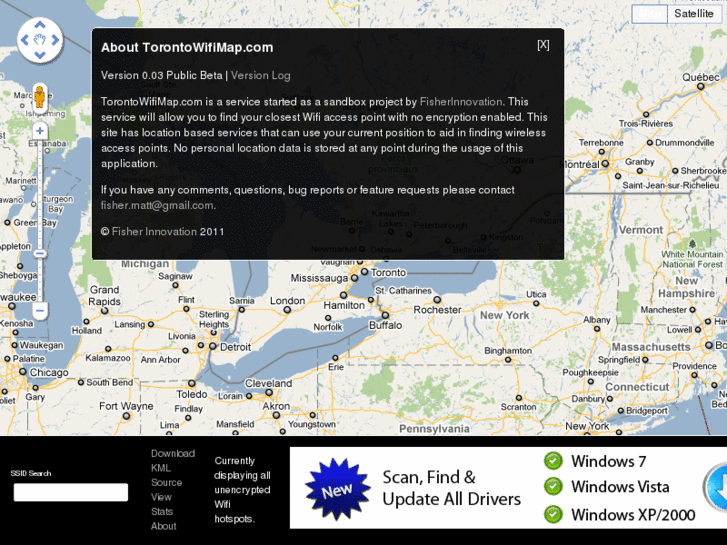Viewport: 727px width, 545px height.
Task: Click the Fort Wayne city label
Action: [x=126, y=406]
